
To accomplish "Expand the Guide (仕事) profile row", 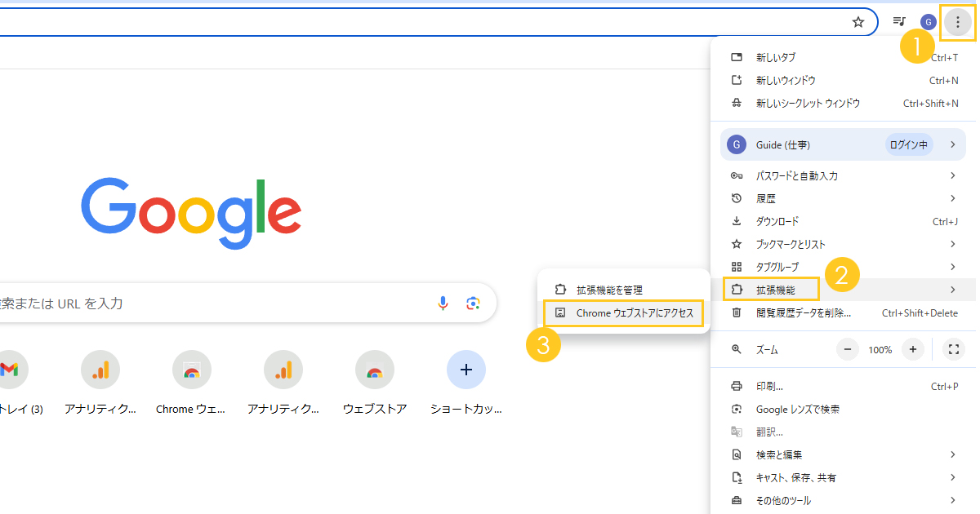I will (x=843, y=144).
